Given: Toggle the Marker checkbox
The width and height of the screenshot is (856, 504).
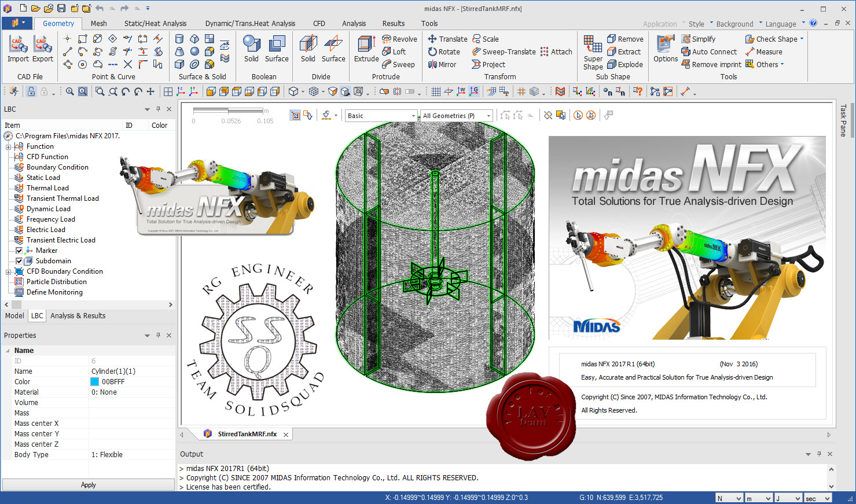Looking at the screenshot, I should point(19,251).
